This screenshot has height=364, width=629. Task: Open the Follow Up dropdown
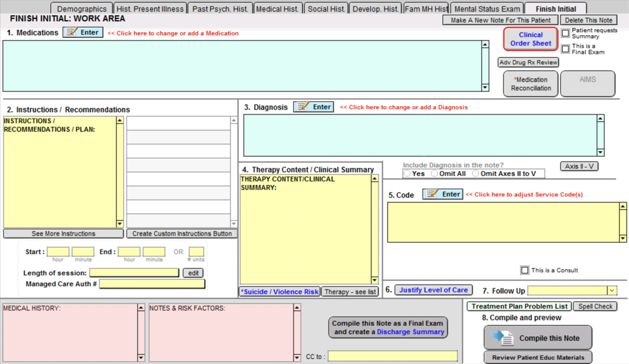coord(612,291)
